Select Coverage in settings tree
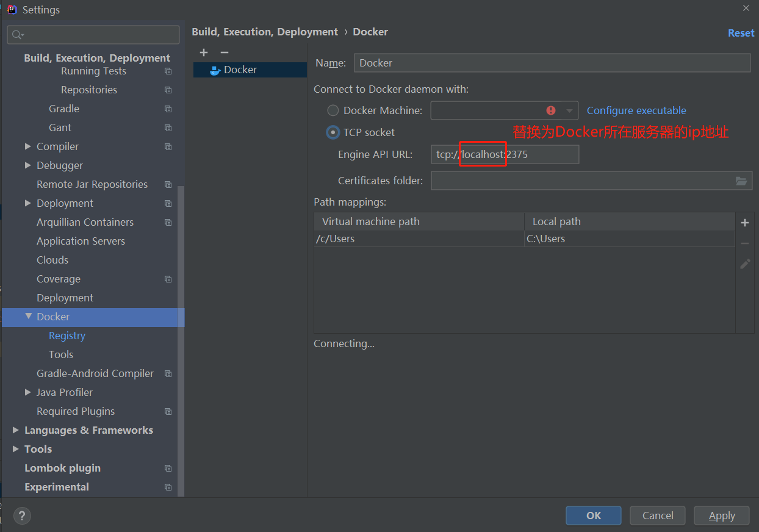759x532 pixels. 59,279
